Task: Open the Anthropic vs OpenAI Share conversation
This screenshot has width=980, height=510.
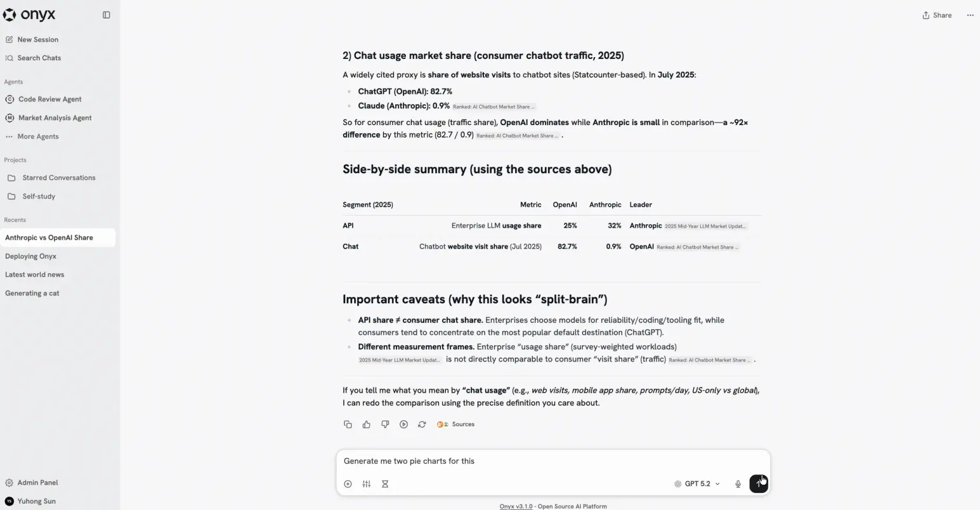Action: (48, 237)
